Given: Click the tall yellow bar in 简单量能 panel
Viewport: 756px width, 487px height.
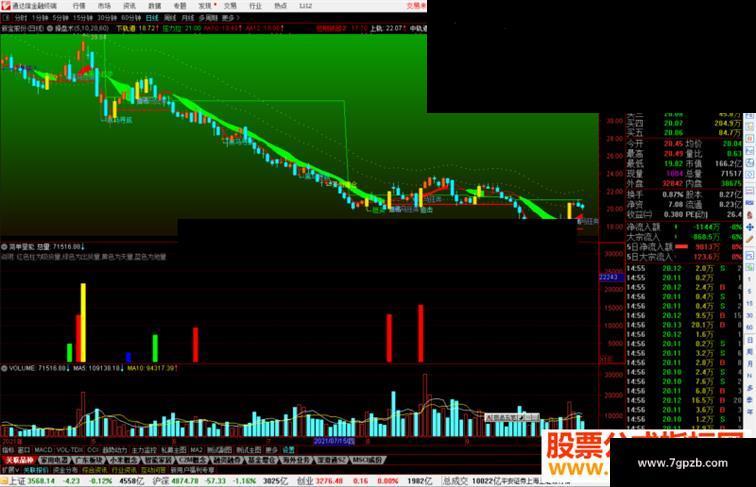Looking at the screenshot, I should [x=83, y=323].
